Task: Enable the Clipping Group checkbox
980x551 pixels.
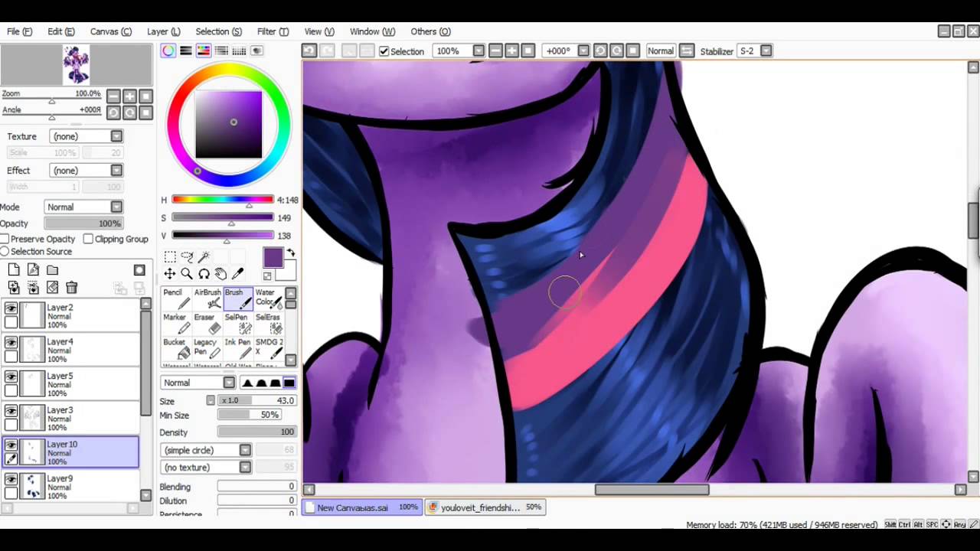Action: coord(88,239)
